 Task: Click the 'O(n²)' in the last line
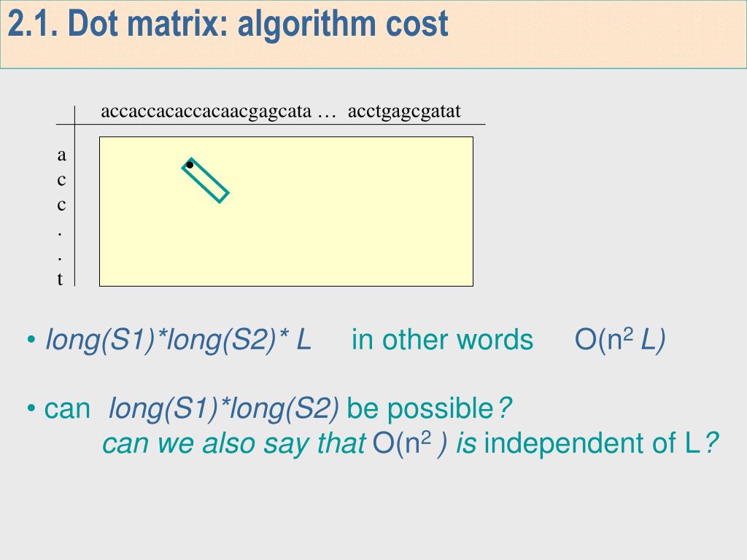tap(410, 443)
